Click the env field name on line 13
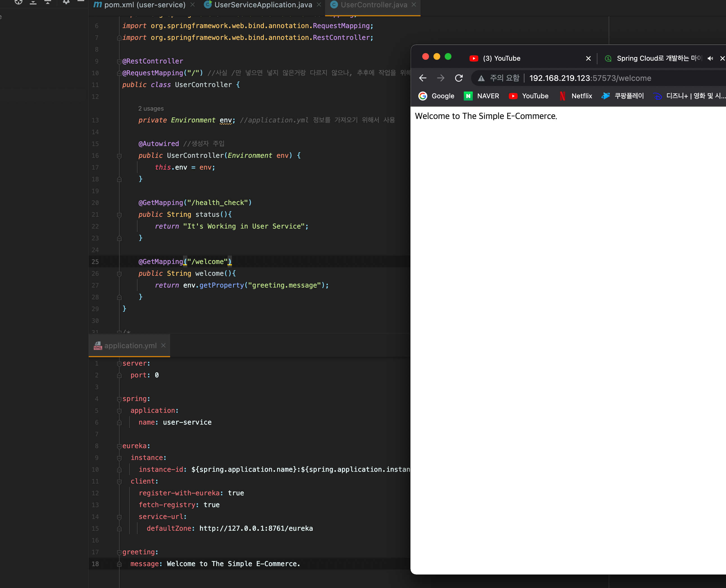The height and width of the screenshot is (588, 726). click(225, 120)
